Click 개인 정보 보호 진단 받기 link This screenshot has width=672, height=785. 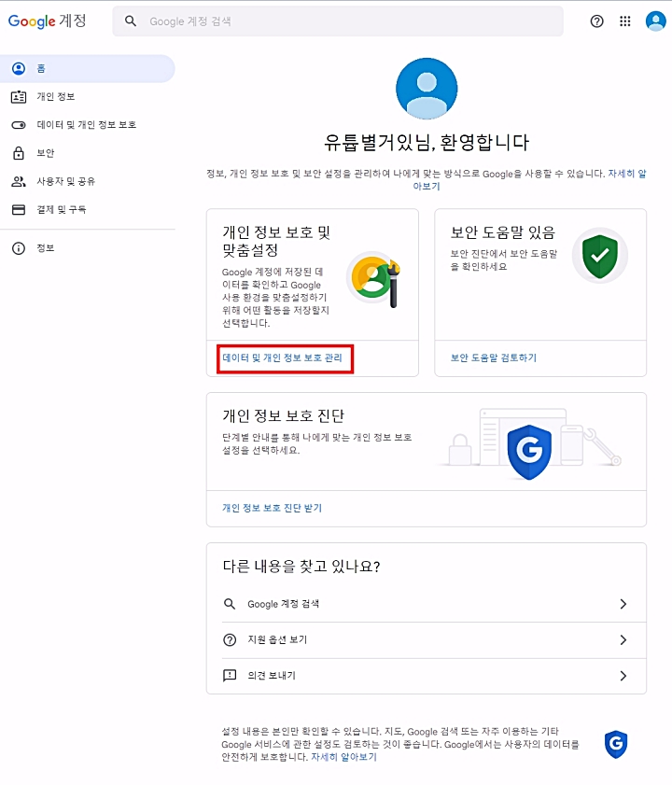click(272, 508)
